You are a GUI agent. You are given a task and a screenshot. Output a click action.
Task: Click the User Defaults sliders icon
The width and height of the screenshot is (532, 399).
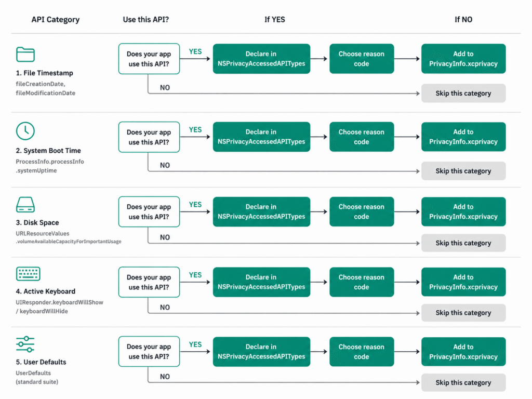click(x=25, y=344)
